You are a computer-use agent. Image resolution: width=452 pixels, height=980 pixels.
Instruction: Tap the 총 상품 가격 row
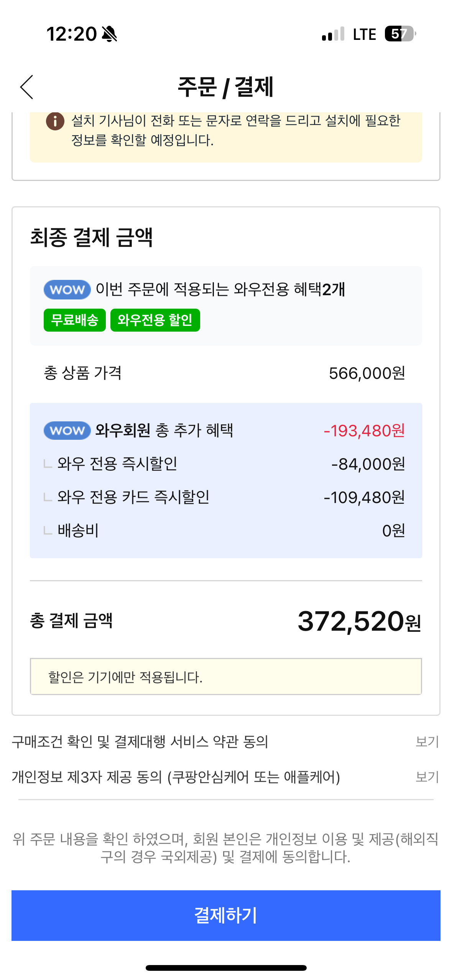pyautogui.click(x=225, y=373)
